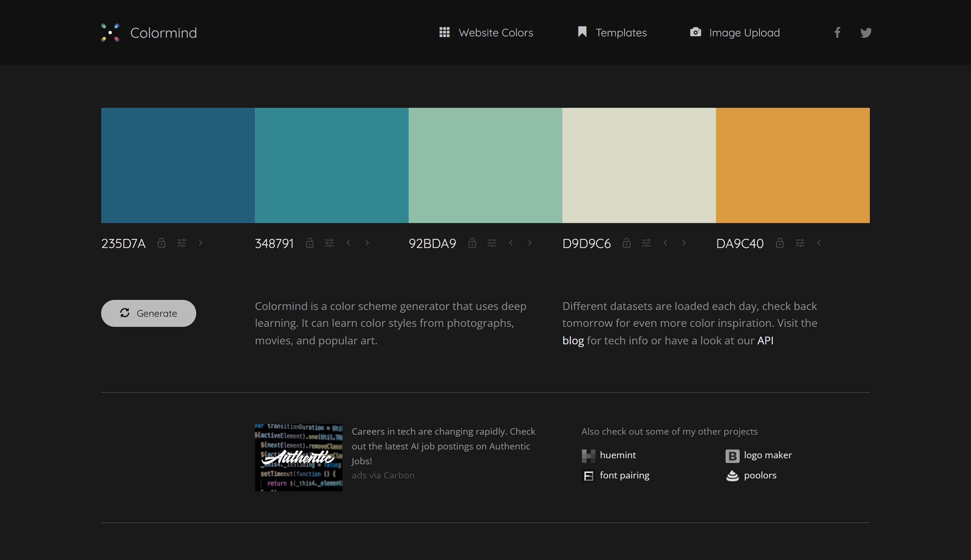This screenshot has height=560, width=971.
Task: Click the Image Upload camera icon
Action: tap(695, 32)
